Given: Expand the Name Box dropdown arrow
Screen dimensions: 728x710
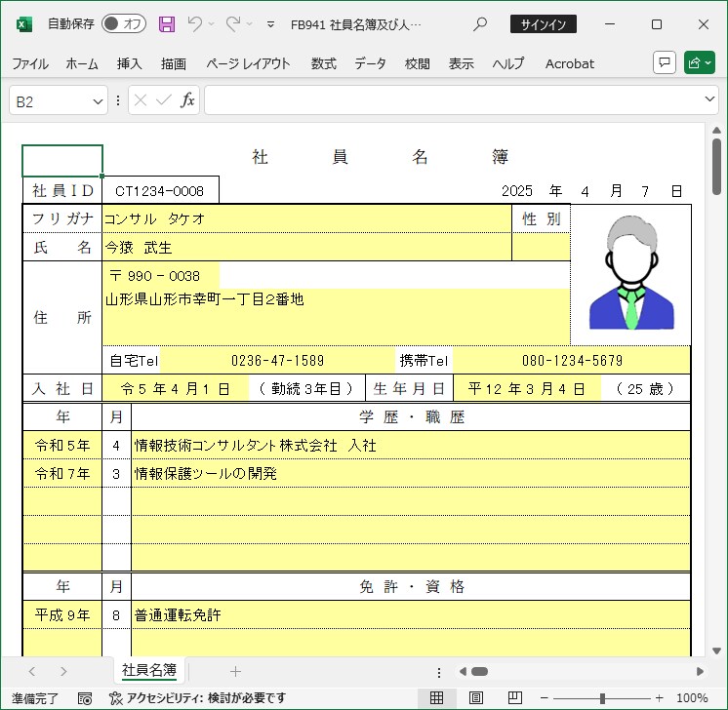Looking at the screenshot, I should tap(98, 101).
